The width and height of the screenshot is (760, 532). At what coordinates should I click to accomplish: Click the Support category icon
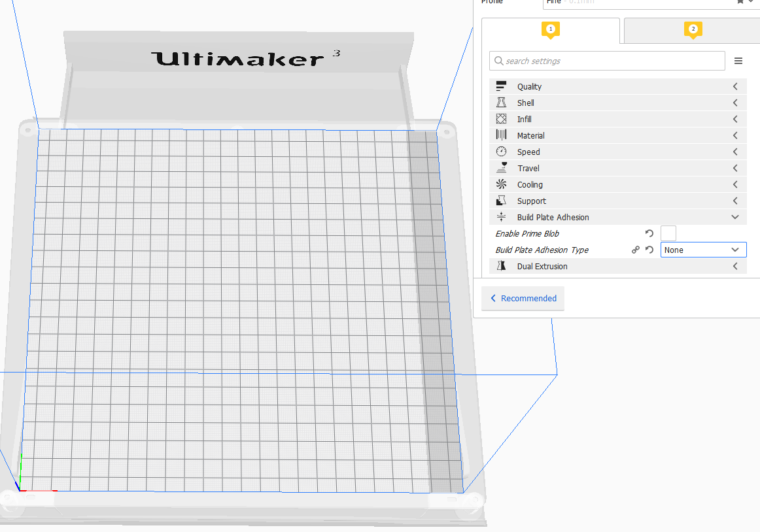(501, 201)
